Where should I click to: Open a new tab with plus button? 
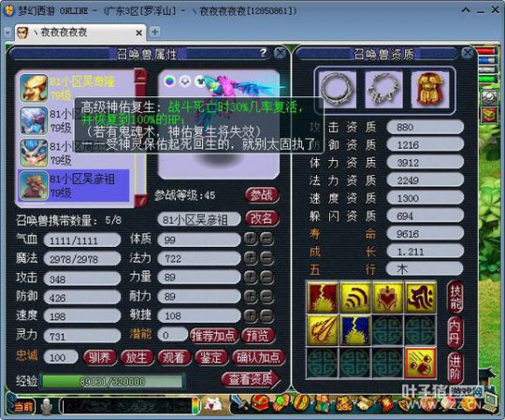click(155, 32)
